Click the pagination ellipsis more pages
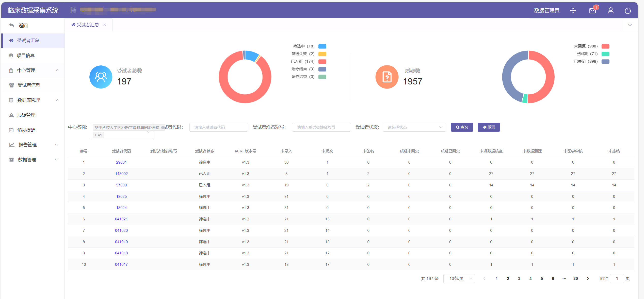The image size is (644, 299). point(564,278)
